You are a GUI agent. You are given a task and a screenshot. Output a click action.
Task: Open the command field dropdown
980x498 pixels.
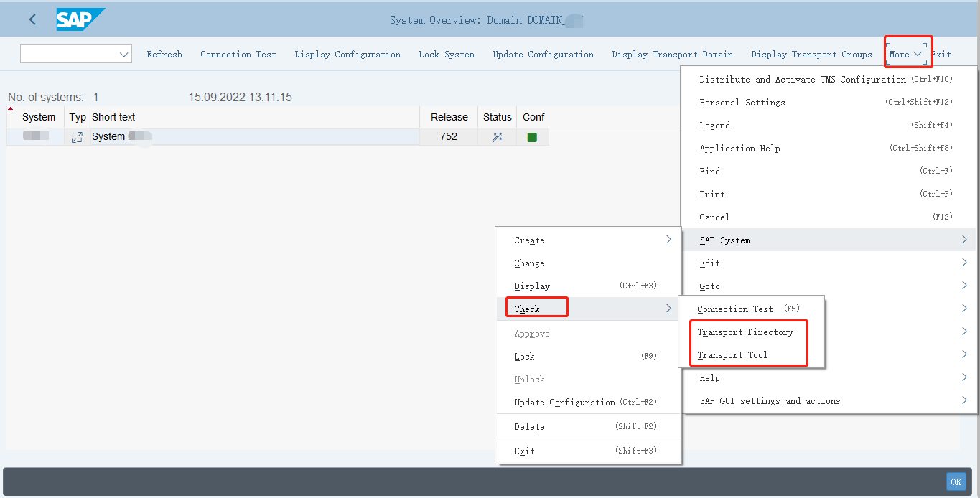123,55
